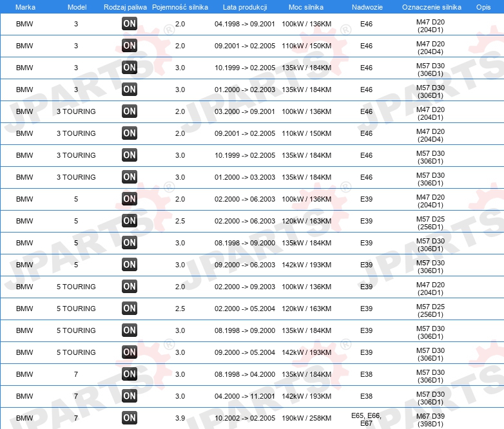Click the Lata produkcji header
504x429 pixels.
[x=245, y=7]
